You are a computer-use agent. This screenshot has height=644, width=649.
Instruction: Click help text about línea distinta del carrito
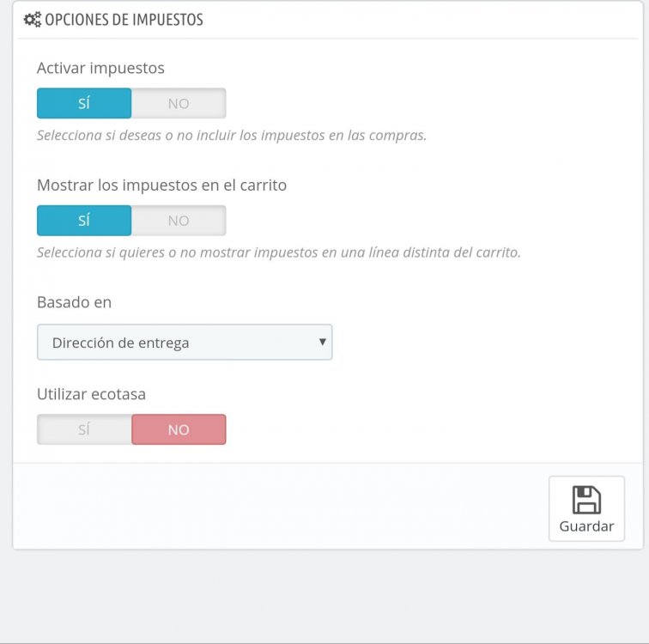(279, 252)
